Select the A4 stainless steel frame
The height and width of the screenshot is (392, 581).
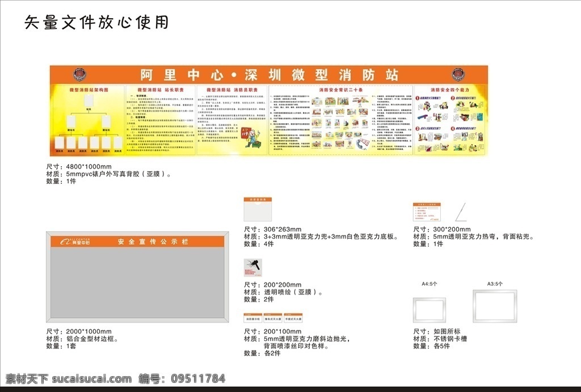(430, 310)
